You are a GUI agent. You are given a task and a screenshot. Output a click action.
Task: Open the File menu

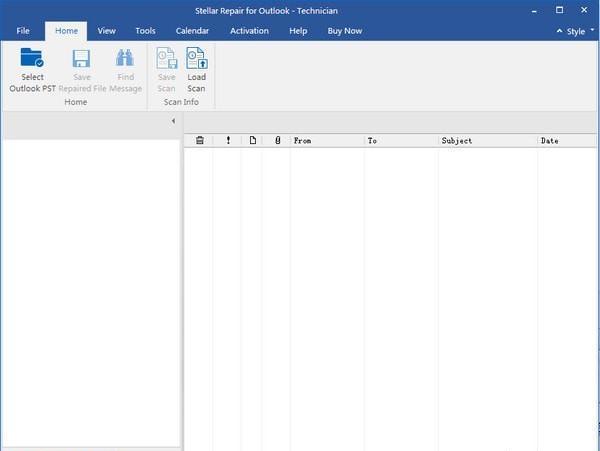[23, 31]
